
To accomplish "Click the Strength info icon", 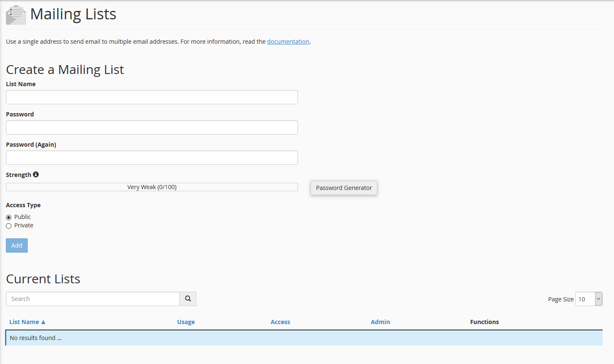I will click(x=36, y=174).
